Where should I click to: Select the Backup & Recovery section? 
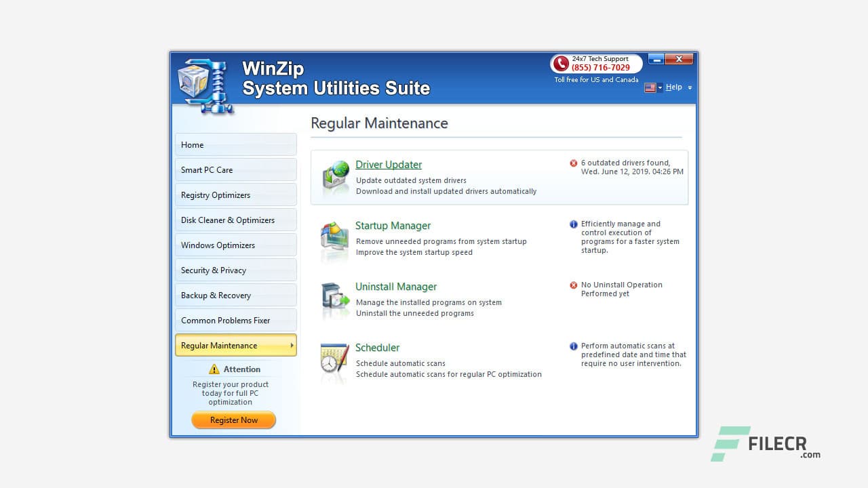tap(235, 295)
